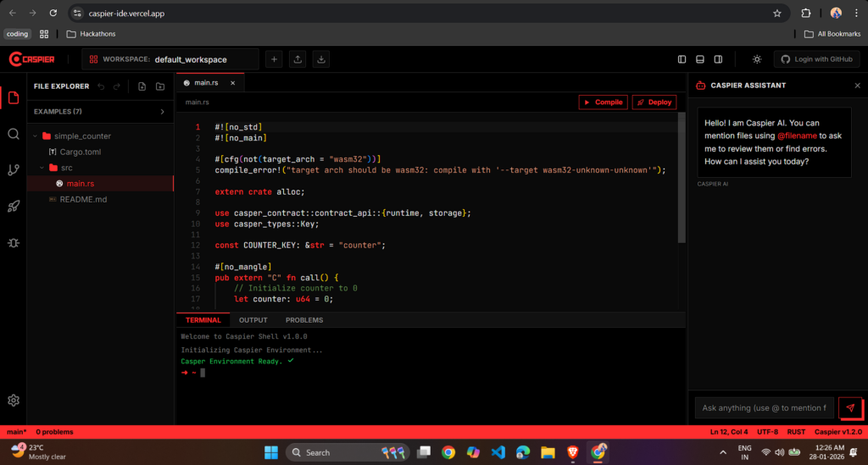Open the Hackathons bookmark folder

92,34
